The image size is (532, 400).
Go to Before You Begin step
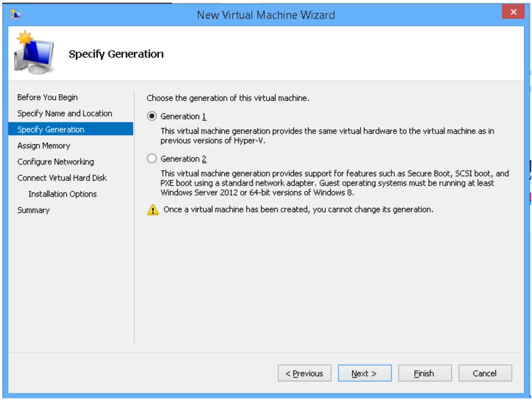pyautogui.click(x=47, y=98)
